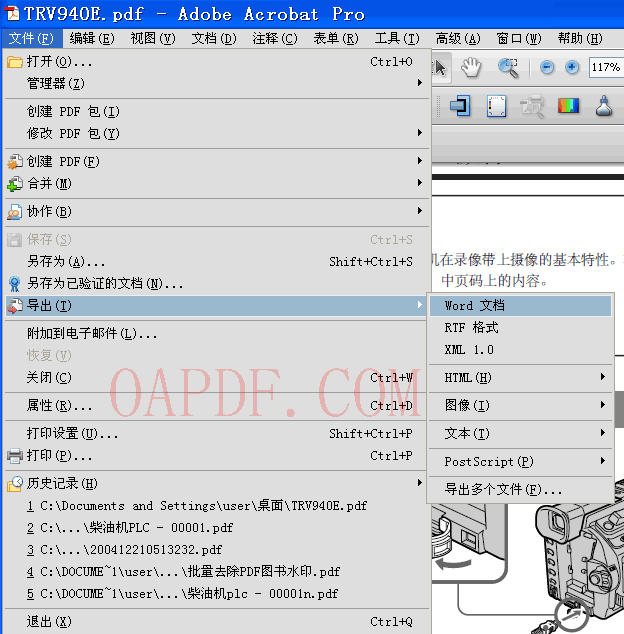Image resolution: width=624 pixels, height=634 pixels.
Task: Choose 打开(O)... from the file menu
Action: pos(217,62)
